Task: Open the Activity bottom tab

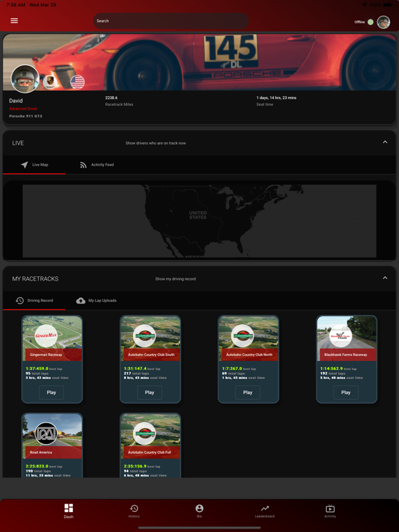Action: (330, 511)
